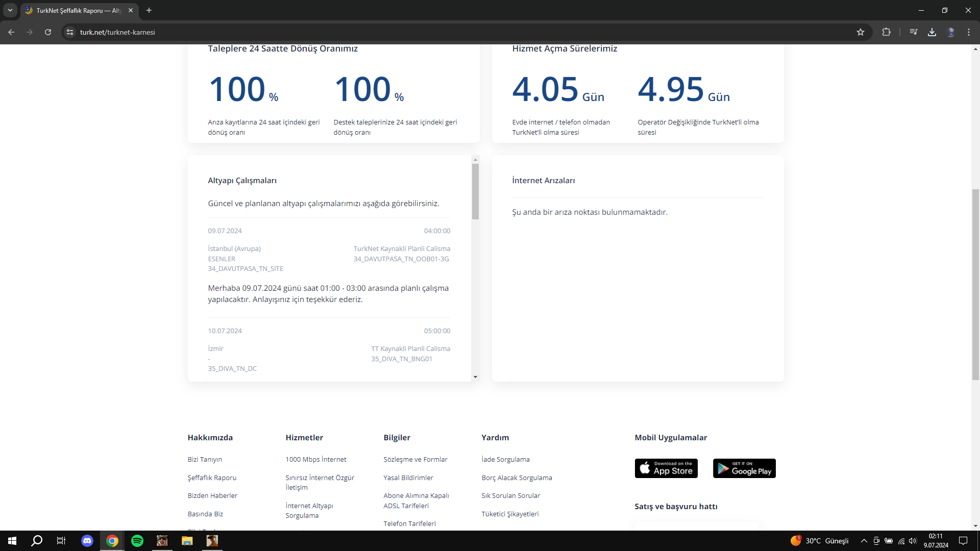The width and height of the screenshot is (980, 551).
Task: Open Abone Alımına Kapalı ADSL Tarifeleri link
Action: coord(416,500)
